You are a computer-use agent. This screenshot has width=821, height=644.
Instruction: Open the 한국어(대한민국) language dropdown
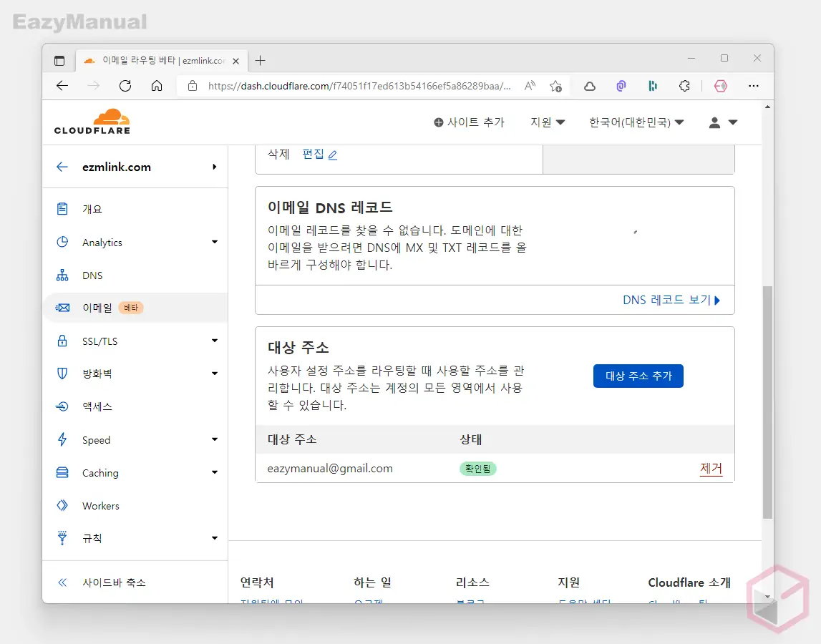(636, 122)
